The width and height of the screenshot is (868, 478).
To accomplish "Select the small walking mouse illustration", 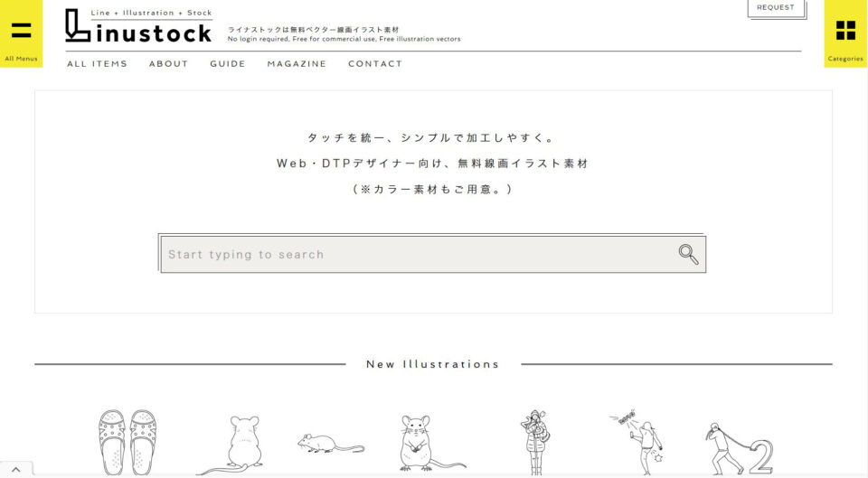I will point(331,444).
